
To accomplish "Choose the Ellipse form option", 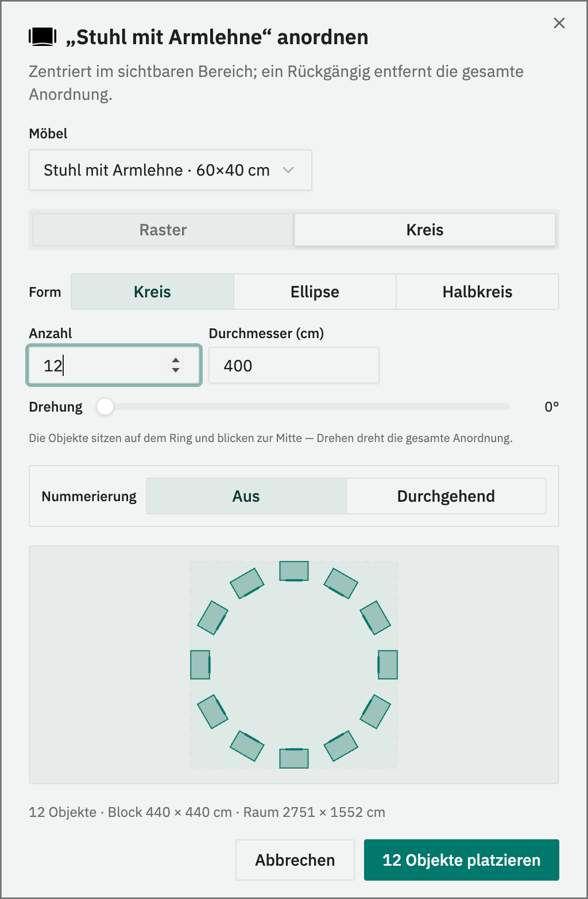I will [x=315, y=292].
